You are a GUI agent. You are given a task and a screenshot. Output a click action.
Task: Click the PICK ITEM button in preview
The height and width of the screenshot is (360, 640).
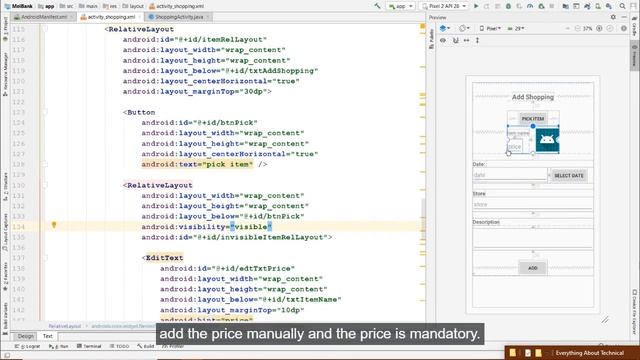533,119
